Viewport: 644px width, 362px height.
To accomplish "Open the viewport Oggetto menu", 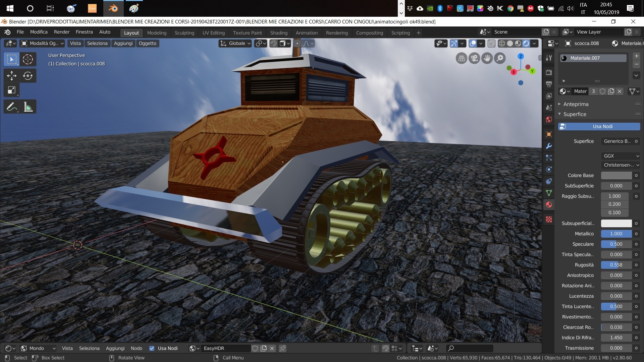I will 148,43.
